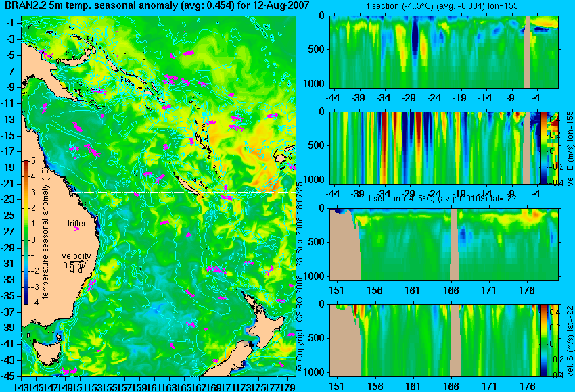
Task: Click the narrow brown land column in top lon=155 section
Action: tap(528, 51)
